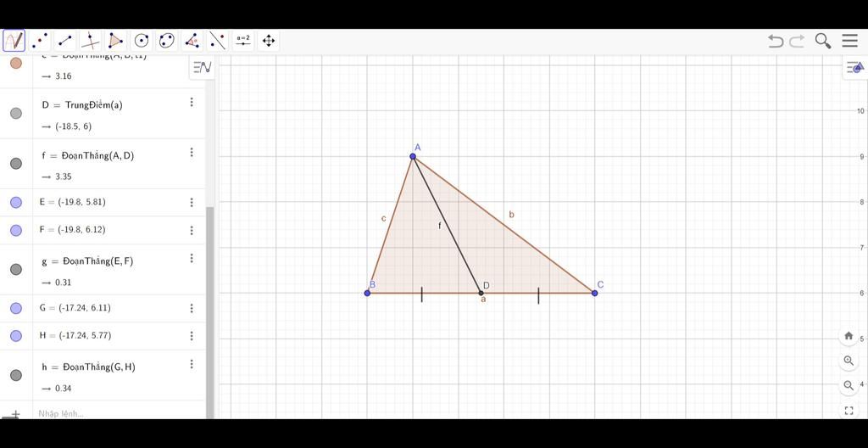
Task: Open the options menu for point H row
Action: point(192,336)
